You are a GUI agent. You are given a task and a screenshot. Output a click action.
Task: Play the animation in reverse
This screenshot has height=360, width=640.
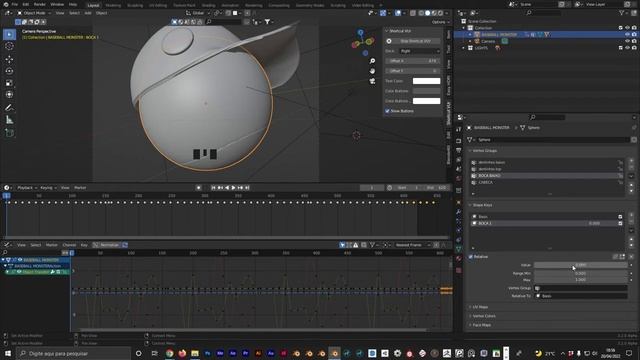[x=227, y=188]
